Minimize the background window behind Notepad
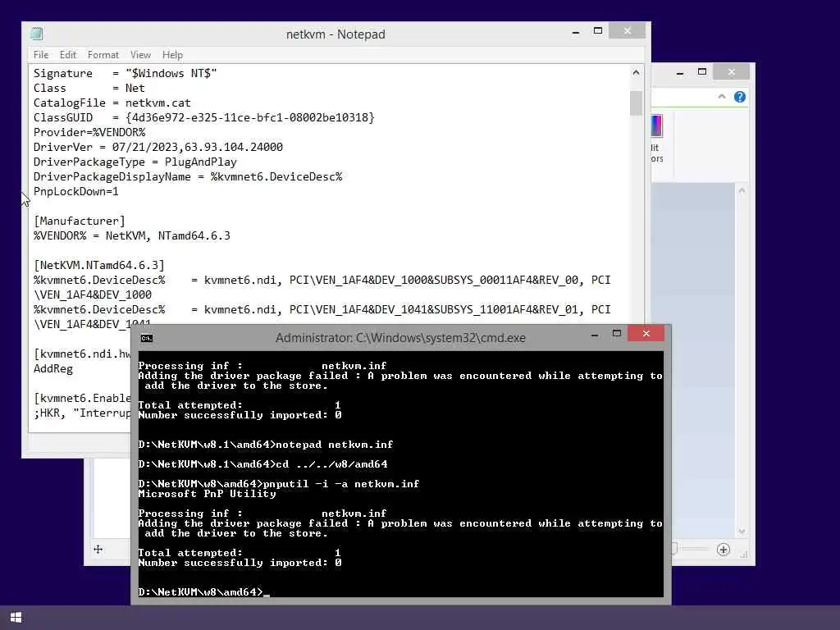 (x=680, y=73)
